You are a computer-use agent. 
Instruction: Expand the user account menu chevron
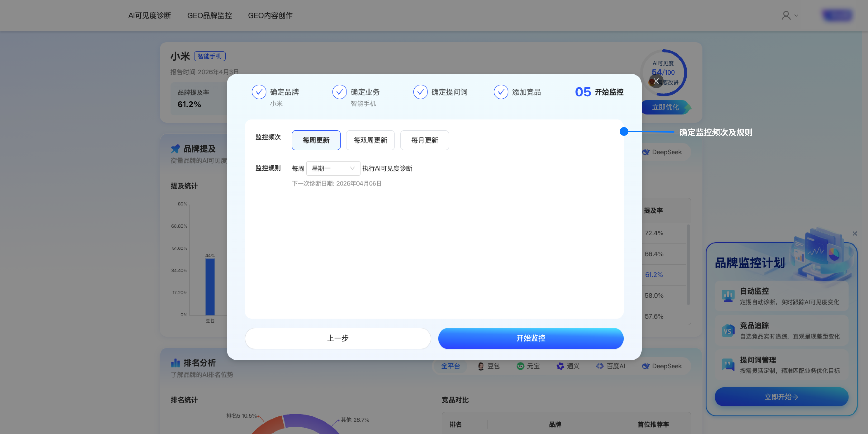[796, 16]
